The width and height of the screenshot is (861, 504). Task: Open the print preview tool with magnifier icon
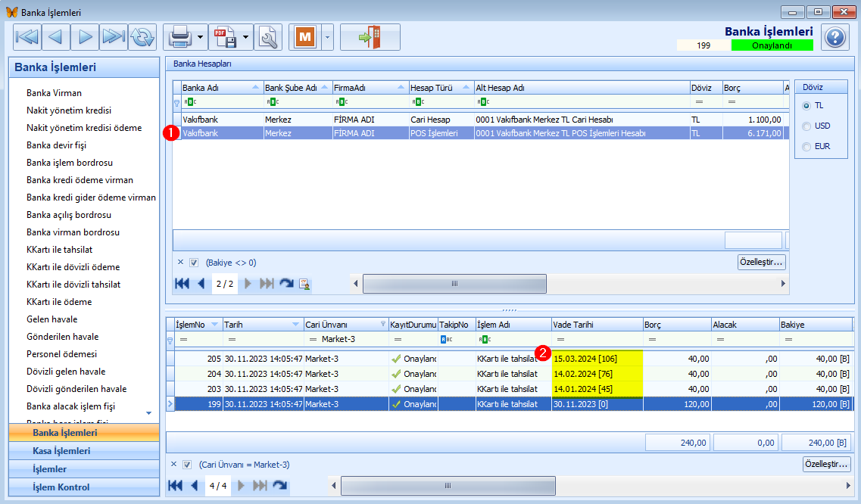tap(268, 37)
